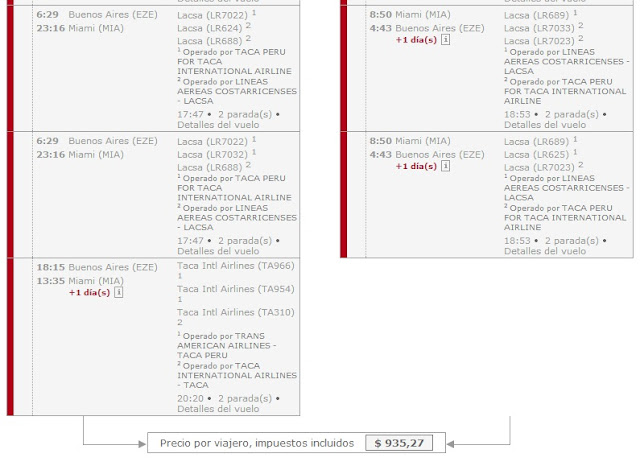Image resolution: width=640 pixels, height=466 pixels.
Task: Select 'Lacsa (LR7032)' flight text
Action: click(x=212, y=155)
